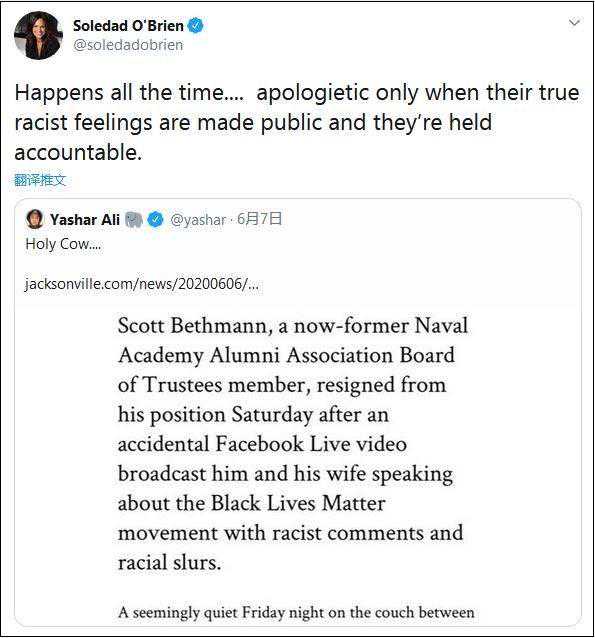Open the quoted tweet's 'Holy Cow....' text

click(x=63, y=244)
